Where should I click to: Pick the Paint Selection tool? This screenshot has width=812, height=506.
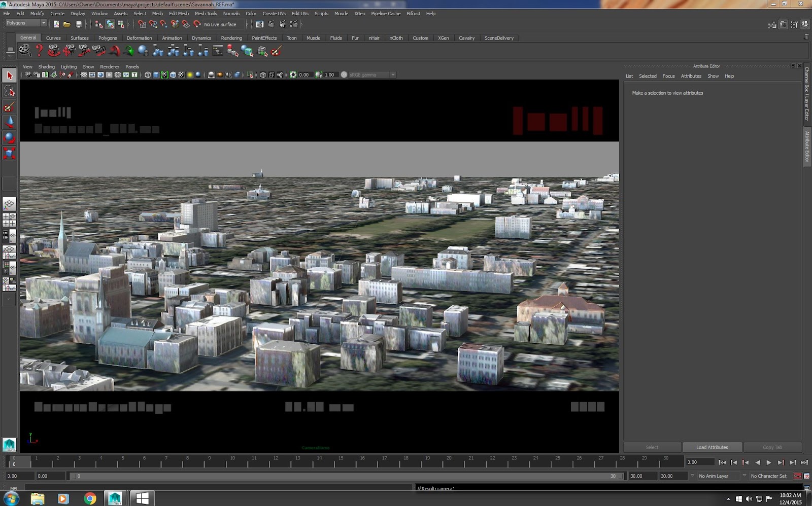coord(9,107)
